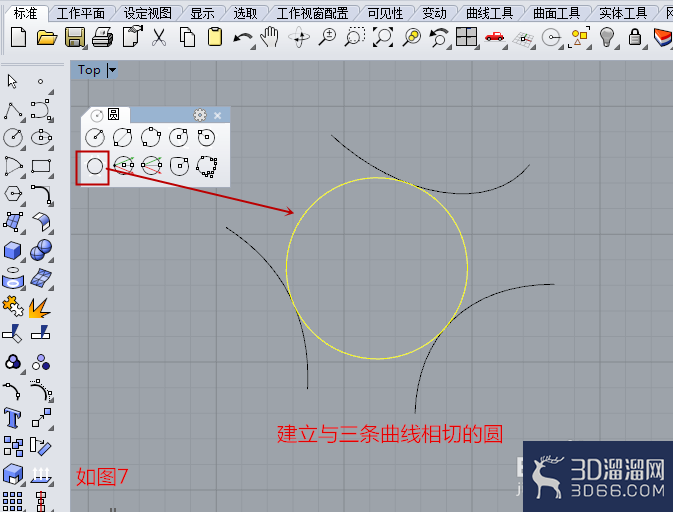Open the 工作平面 toolbar tab

click(x=81, y=13)
